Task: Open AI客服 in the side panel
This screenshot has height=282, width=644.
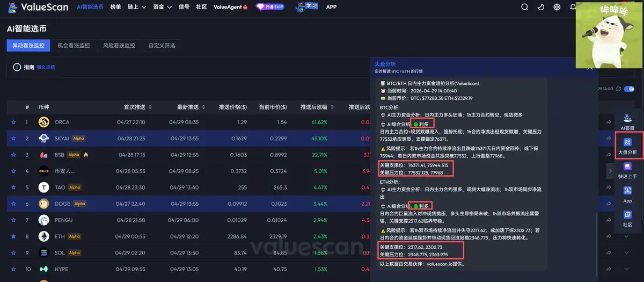Action: [x=627, y=122]
